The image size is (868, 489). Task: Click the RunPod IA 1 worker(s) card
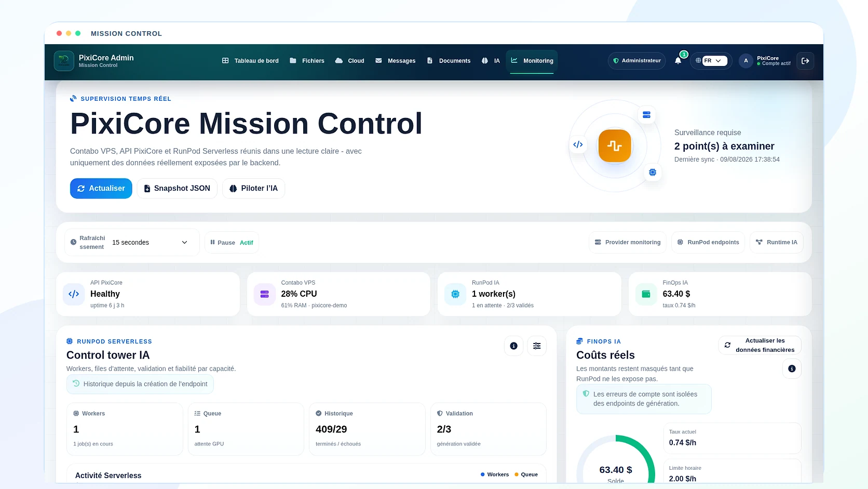pyautogui.click(x=530, y=294)
